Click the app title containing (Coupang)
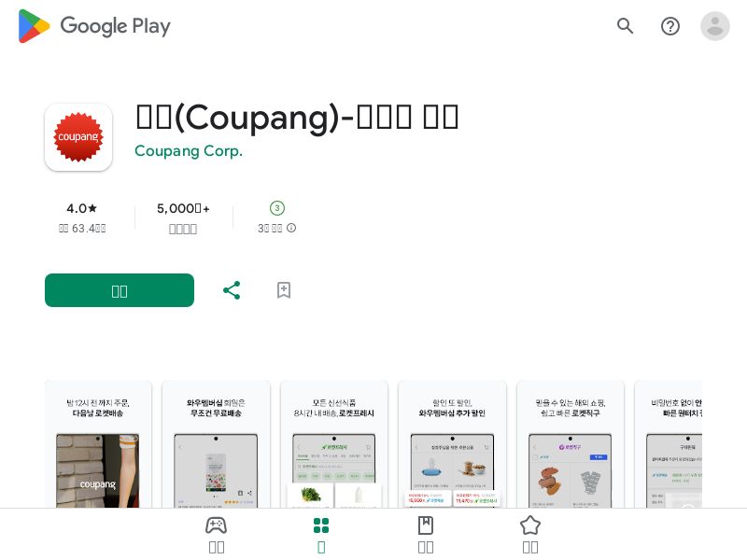 click(297, 118)
